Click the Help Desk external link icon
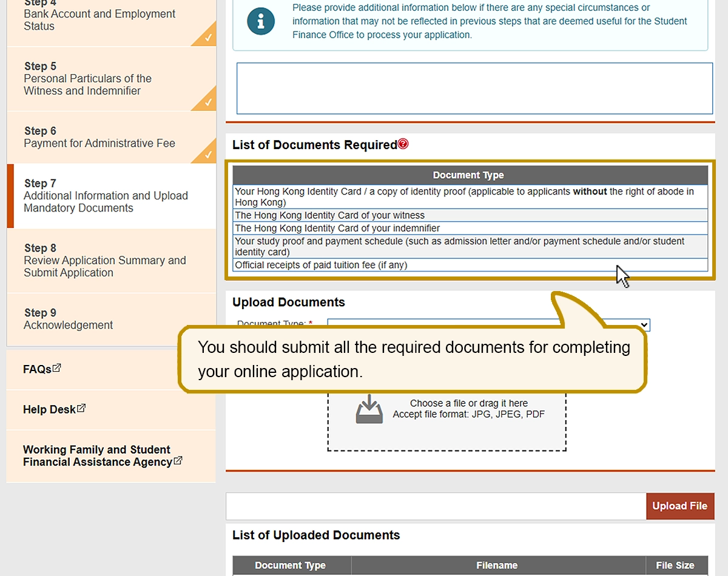Screen dimensions: 728x576 (x=81, y=408)
